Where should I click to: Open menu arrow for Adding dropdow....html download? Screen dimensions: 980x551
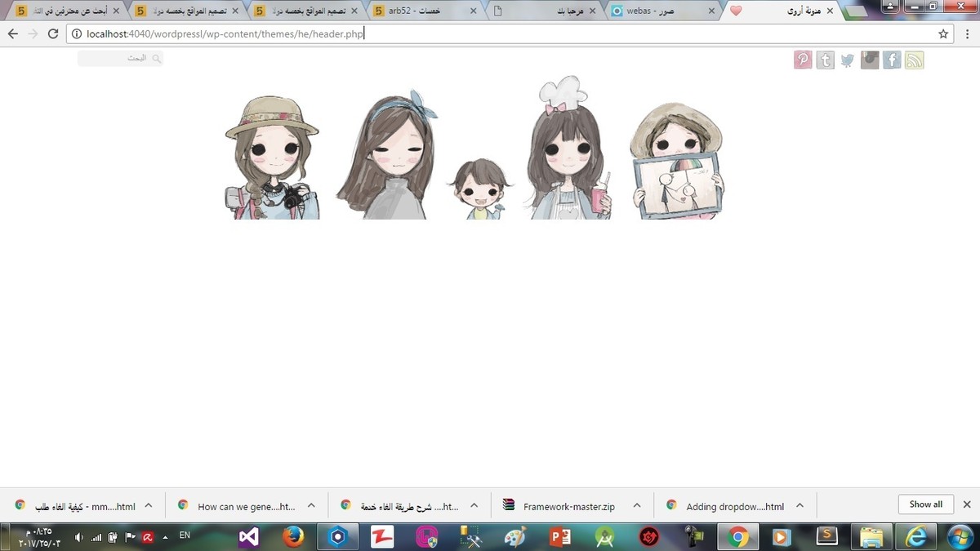[x=800, y=505]
